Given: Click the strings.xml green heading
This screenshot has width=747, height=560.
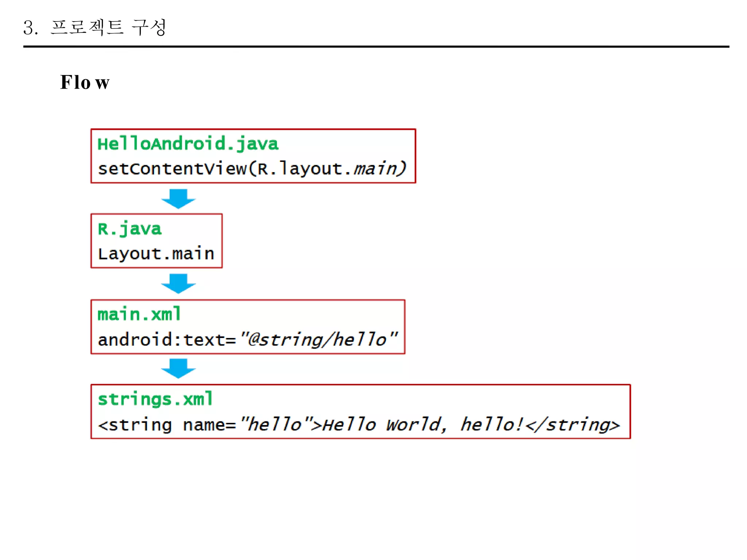Looking at the screenshot, I should [x=155, y=399].
